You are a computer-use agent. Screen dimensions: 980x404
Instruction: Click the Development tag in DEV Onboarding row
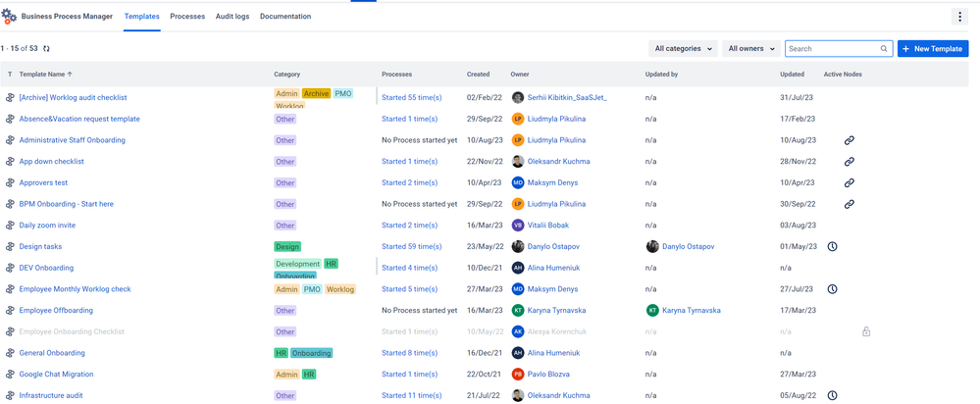(x=297, y=264)
